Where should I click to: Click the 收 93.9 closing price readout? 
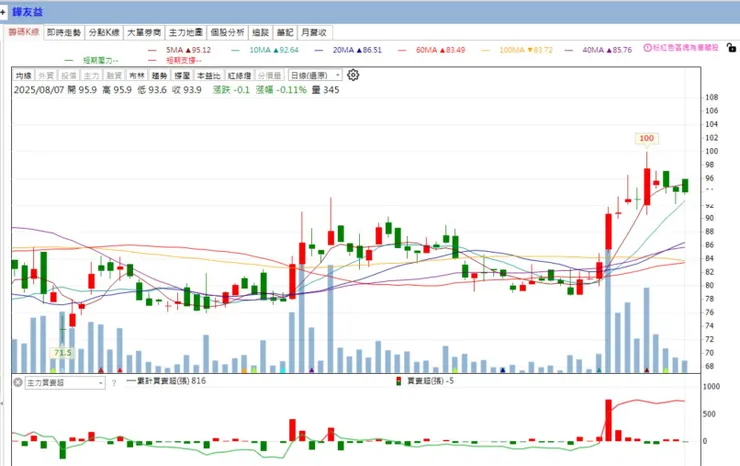pos(187,90)
